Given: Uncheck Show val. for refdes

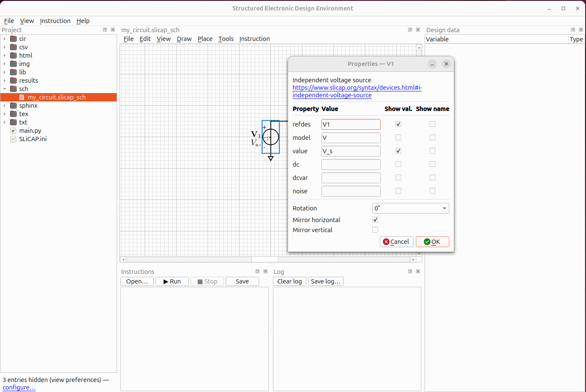Looking at the screenshot, I should click(398, 124).
